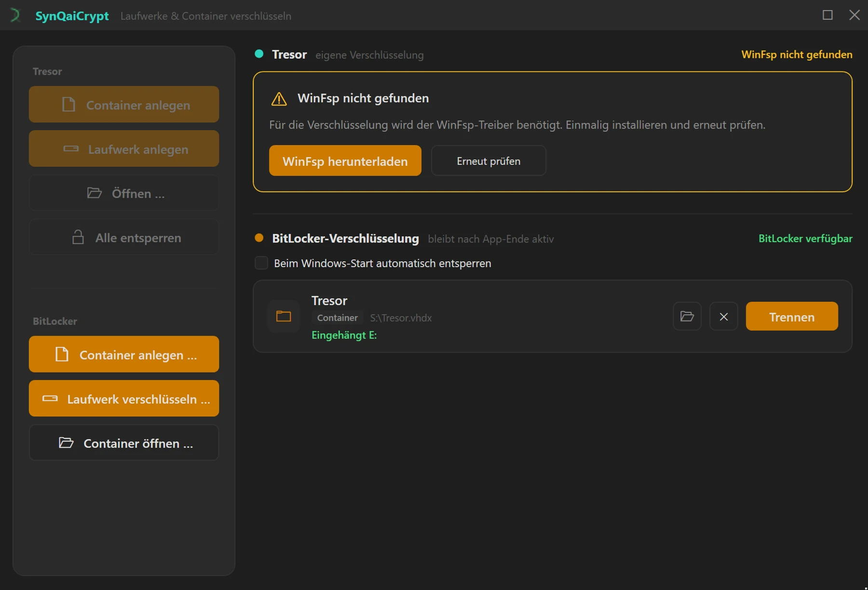Image resolution: width=868 pixels, height=590 pixels.
Task: Click 'WinFsp nicht gefunden' status text at top right
Action: coord(797,54)
